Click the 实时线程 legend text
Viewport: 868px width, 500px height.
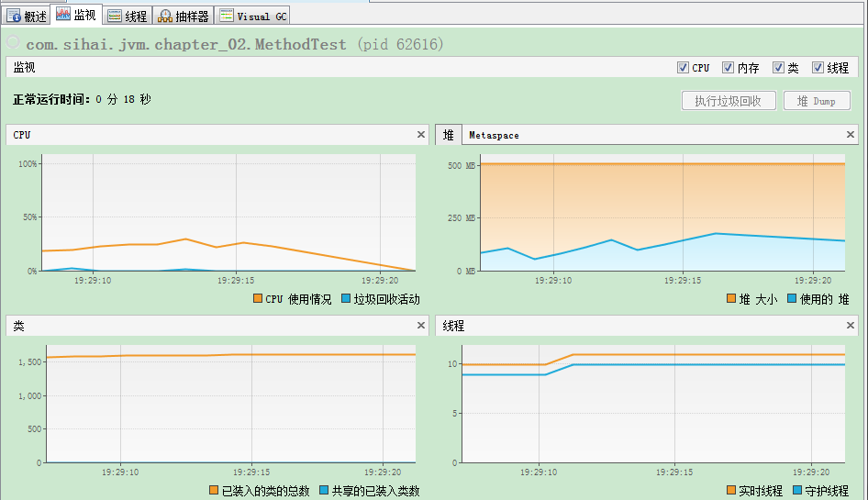click(761, 491)
